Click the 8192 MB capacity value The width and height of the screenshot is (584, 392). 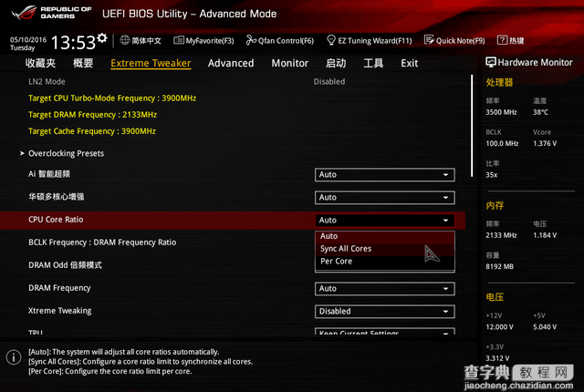click(x=499, y=267)
